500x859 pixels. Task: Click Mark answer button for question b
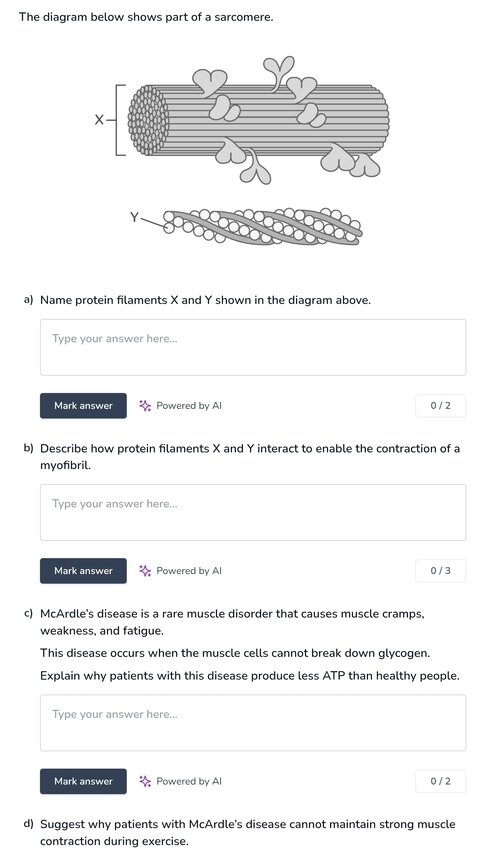[83, 570]
